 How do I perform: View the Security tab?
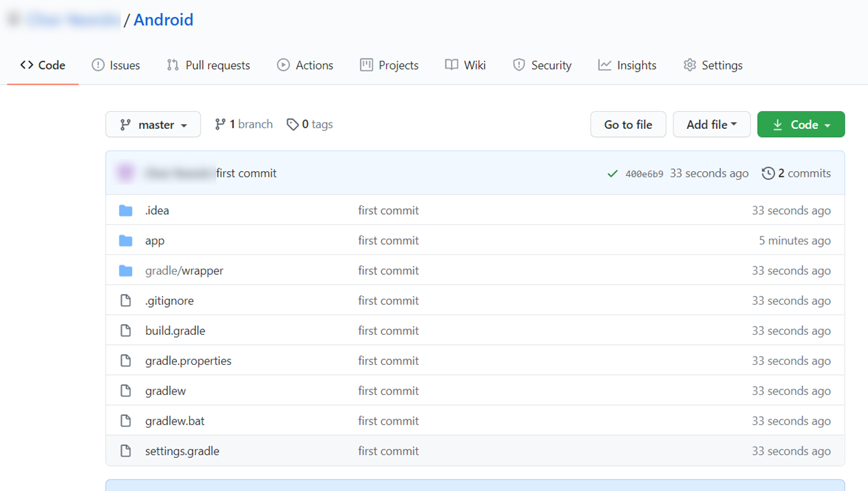(x=542, y=65)
